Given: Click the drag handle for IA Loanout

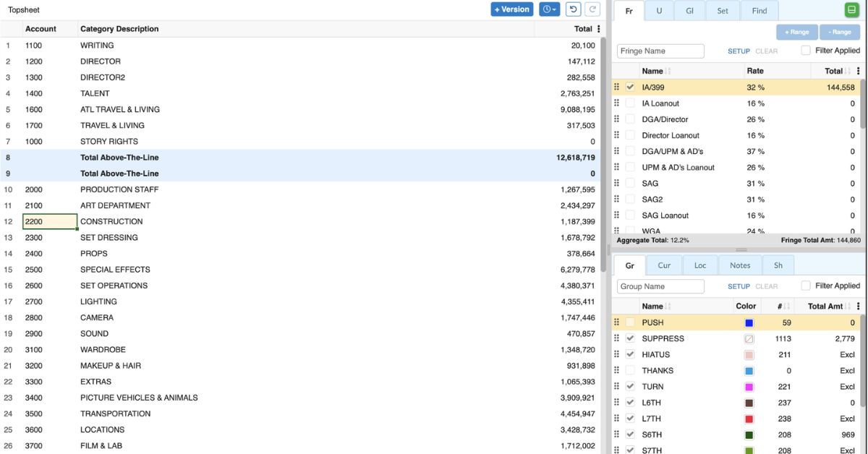Looking at the screenshot, I should click(x=617, y=103).
